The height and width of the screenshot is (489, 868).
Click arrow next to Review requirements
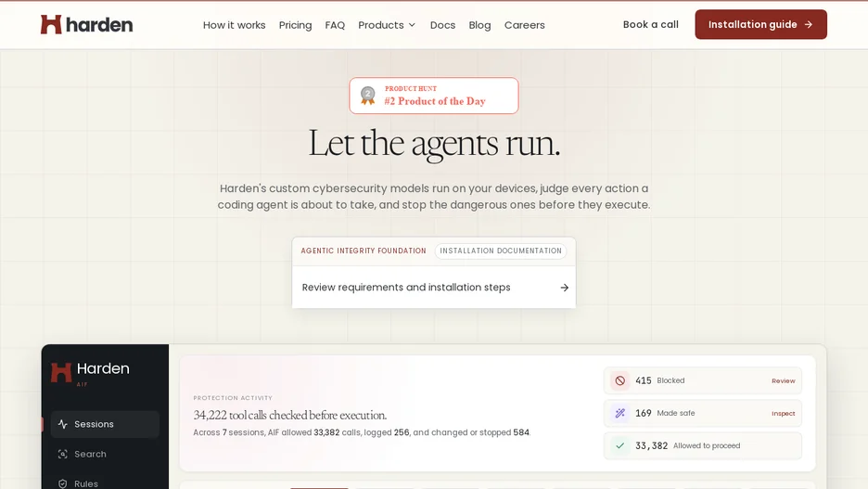[564, 288]
